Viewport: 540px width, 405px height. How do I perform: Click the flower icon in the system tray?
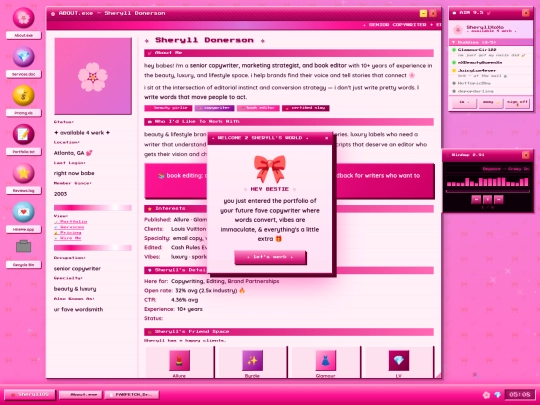pos(486,395)
